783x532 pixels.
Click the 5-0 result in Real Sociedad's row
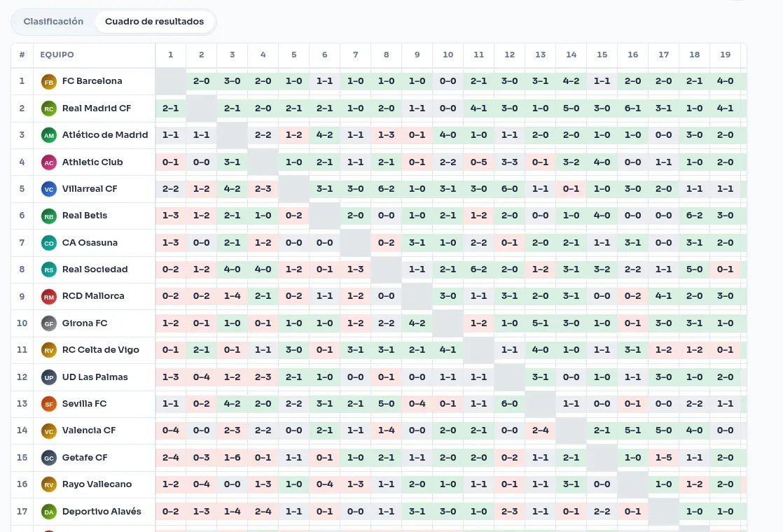694,269
